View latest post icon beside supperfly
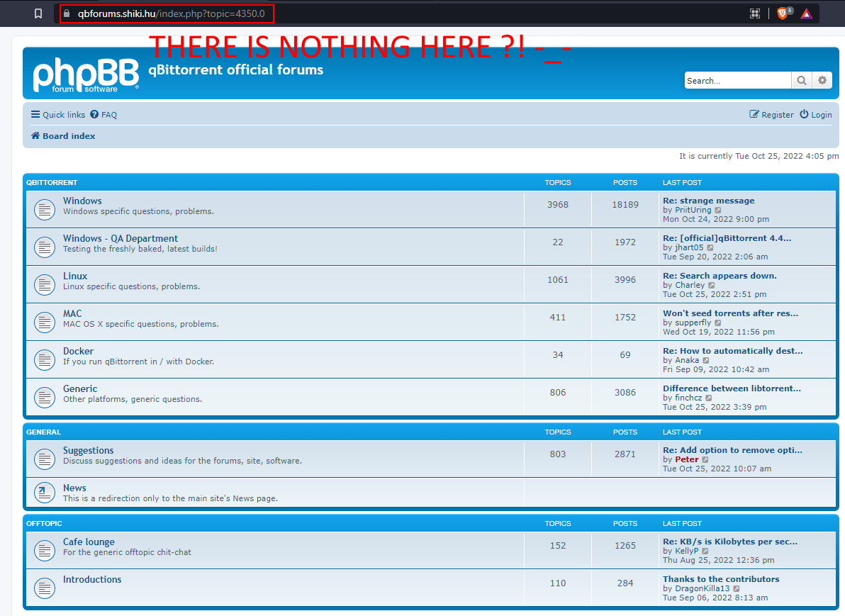Screen dimensions: 845x616 click(718, 323)
